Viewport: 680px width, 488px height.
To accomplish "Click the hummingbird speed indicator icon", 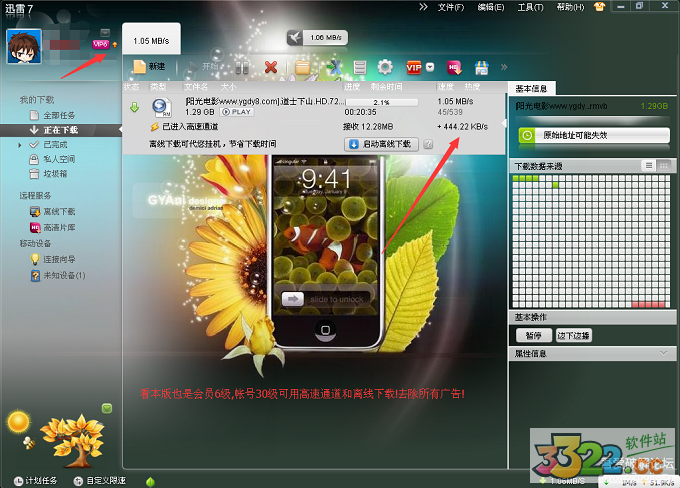I will click(295, 38).
